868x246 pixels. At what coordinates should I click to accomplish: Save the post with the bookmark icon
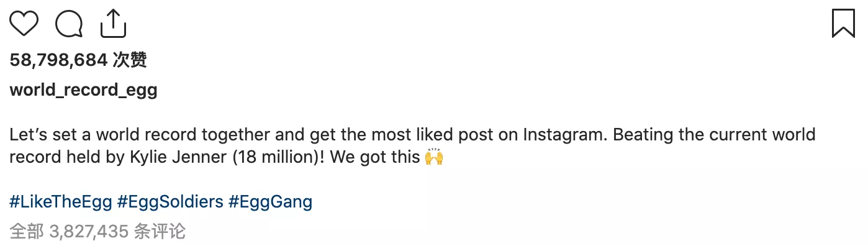[843, 24]
